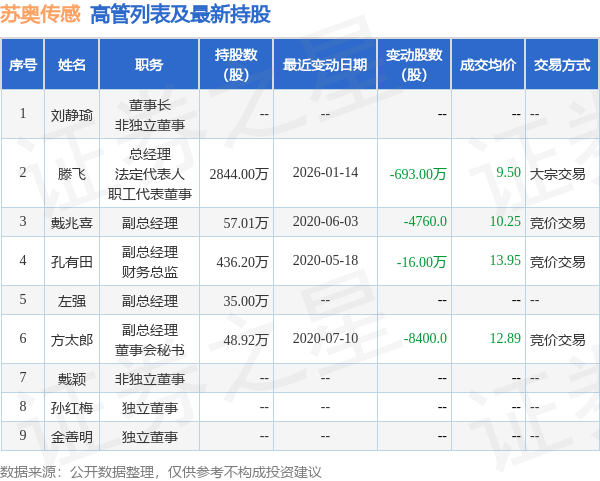Click the 最近变动日期 column header
This screenshot has width=600, height=481.
pyautogui.click(x=325, y=65)
